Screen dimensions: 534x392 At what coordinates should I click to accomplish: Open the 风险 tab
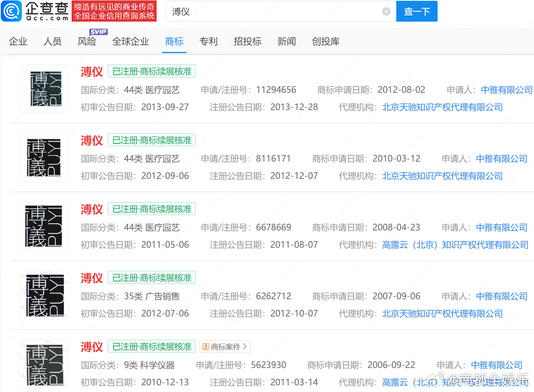coord(87,41)
